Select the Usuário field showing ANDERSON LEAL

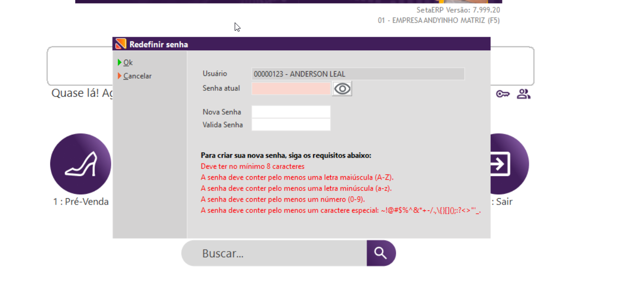(x=358, y=74)
